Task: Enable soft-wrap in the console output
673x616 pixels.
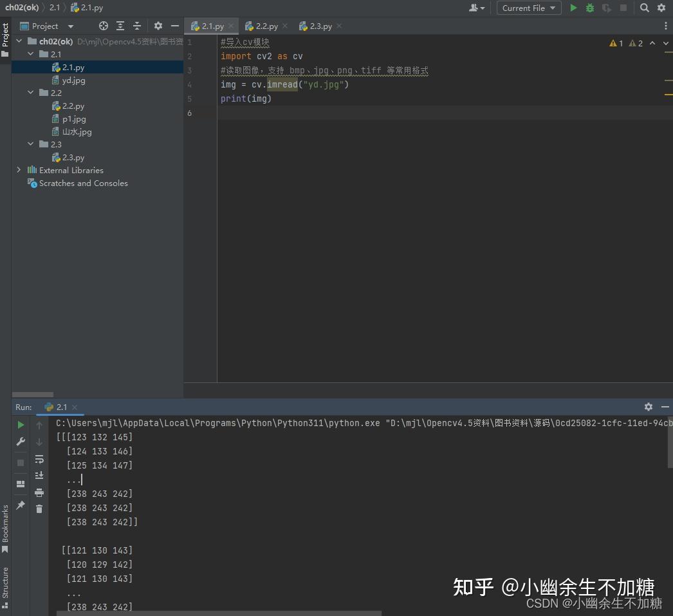Action: pyautogui.click(x=40, y=459)
